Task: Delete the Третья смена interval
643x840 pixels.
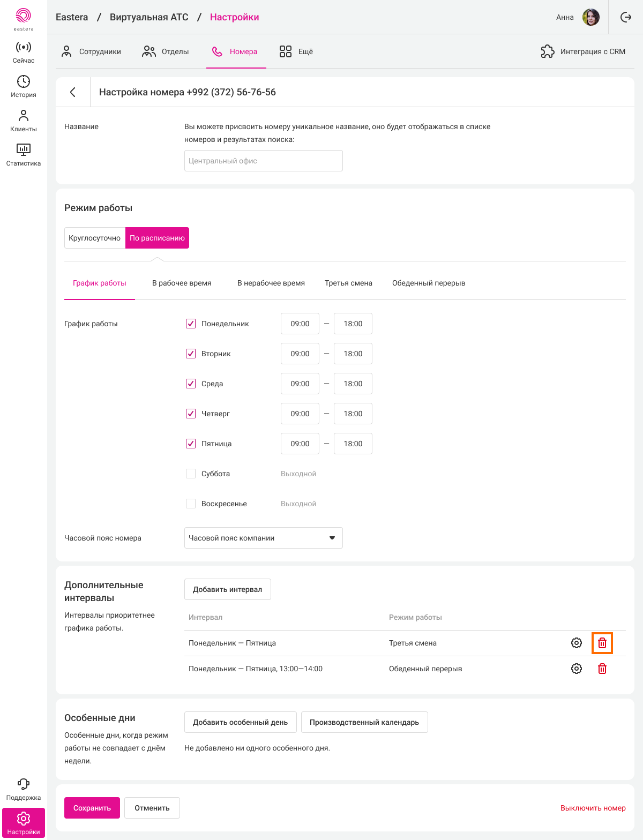Action: pyautogui.click(x=602, y=643)
